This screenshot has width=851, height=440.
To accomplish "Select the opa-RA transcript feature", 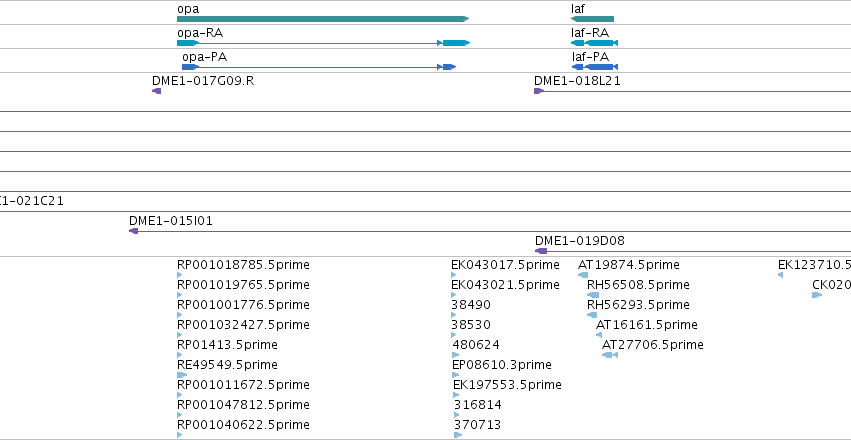I will (x=323, y=43).
